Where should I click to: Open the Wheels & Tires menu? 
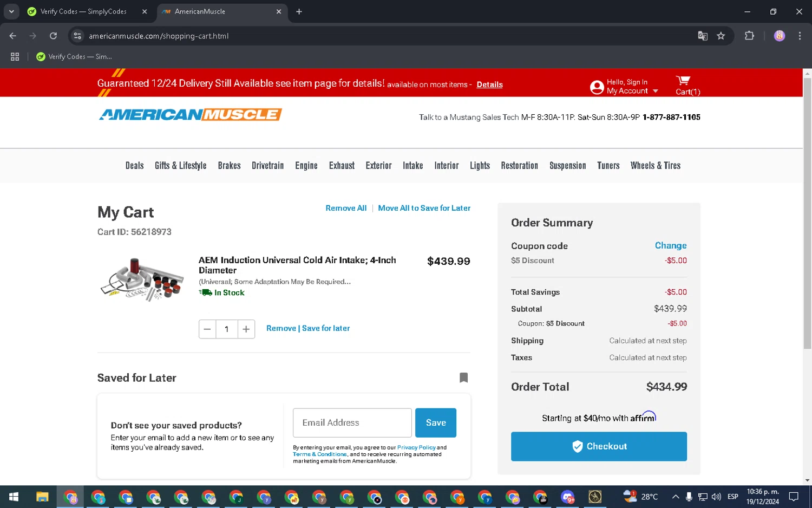pos(655,166)
